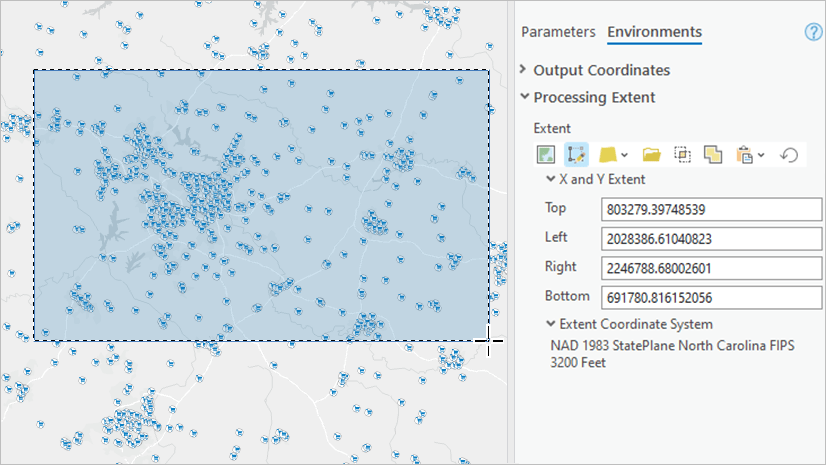This screenshot has height=465, width=826.
Task: Reset the extent with undo arrow
Action: click(789, 155)
